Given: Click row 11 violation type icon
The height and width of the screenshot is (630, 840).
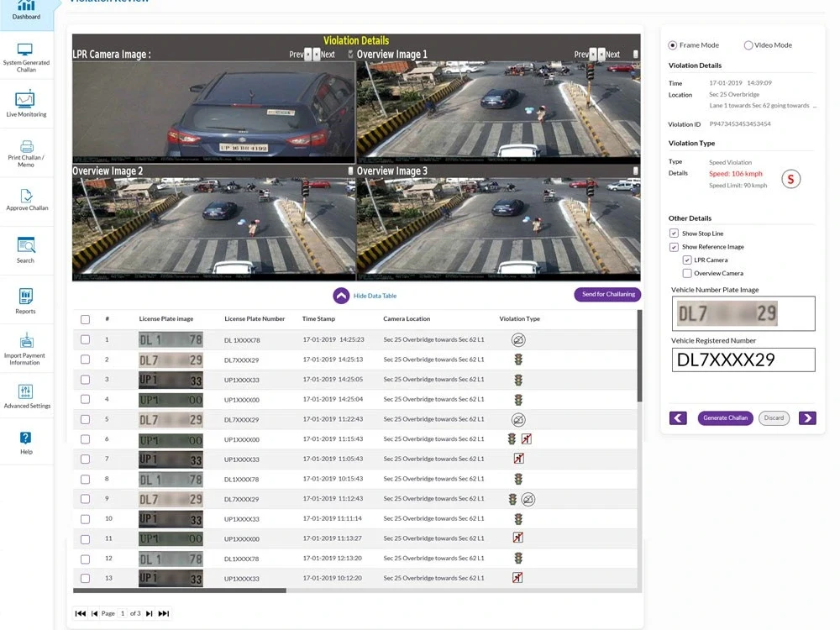Looking at the screenshot, I should point(518,538).
